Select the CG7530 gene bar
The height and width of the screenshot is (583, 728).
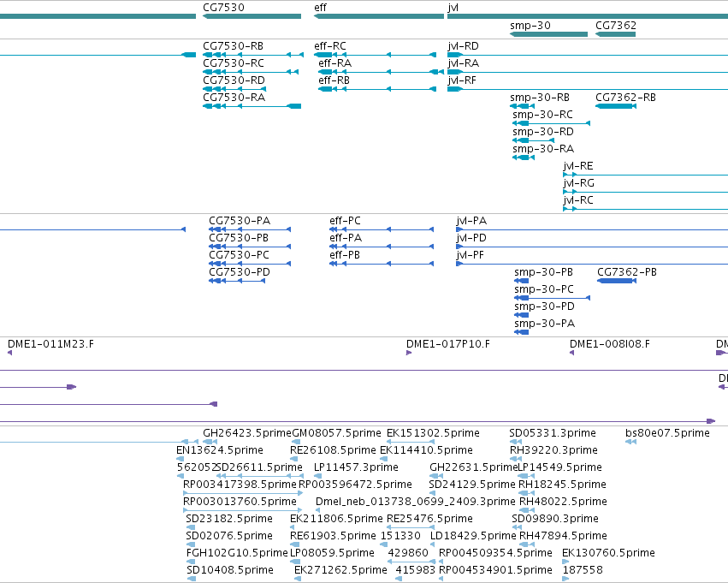[x=252, y=16]
